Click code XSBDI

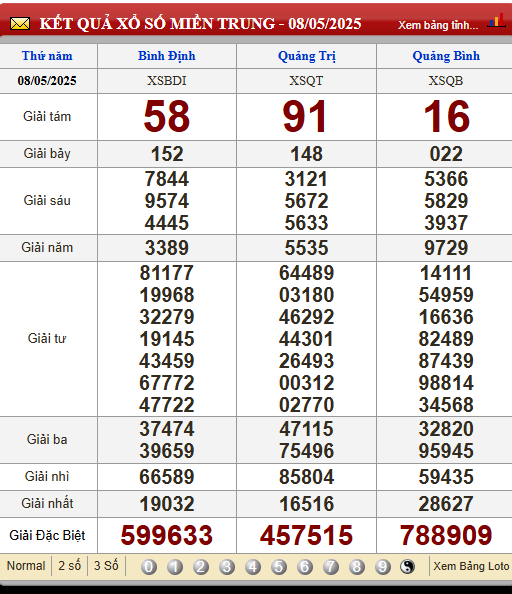(167, 81)
